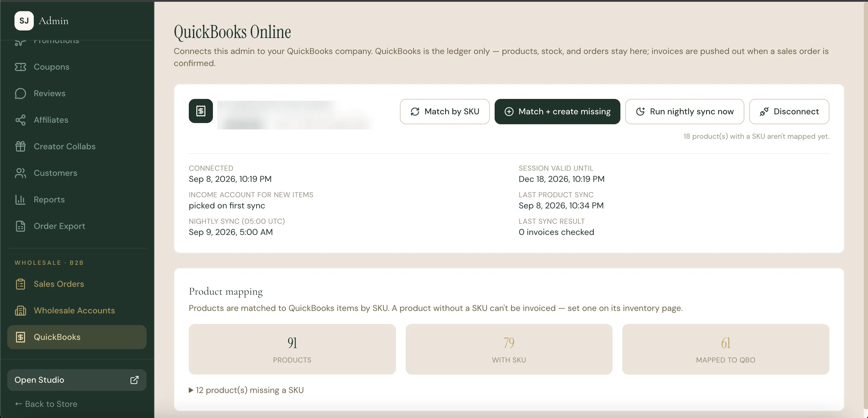Expand the 12 products missing a SKU list
The width and height of the screenshot is (868, 418).
point(246,390)
